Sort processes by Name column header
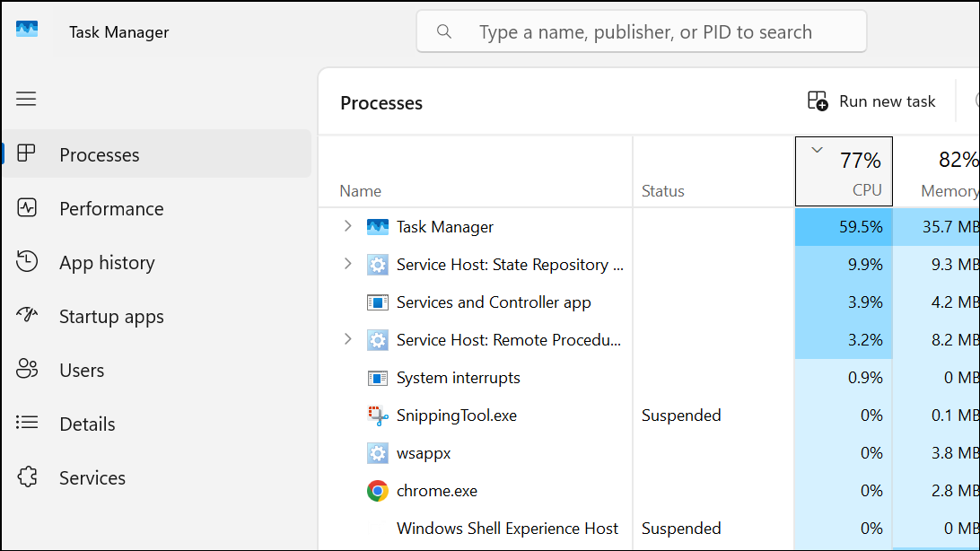Screen dimensions: 980x551 coord(361,191)
